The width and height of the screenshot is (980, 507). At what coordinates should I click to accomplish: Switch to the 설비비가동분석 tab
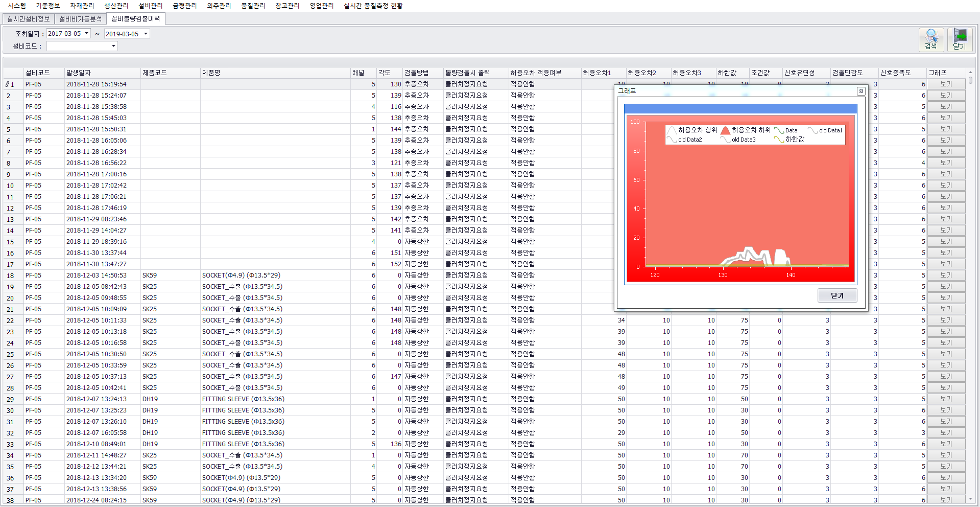click(x=81, y=19)
